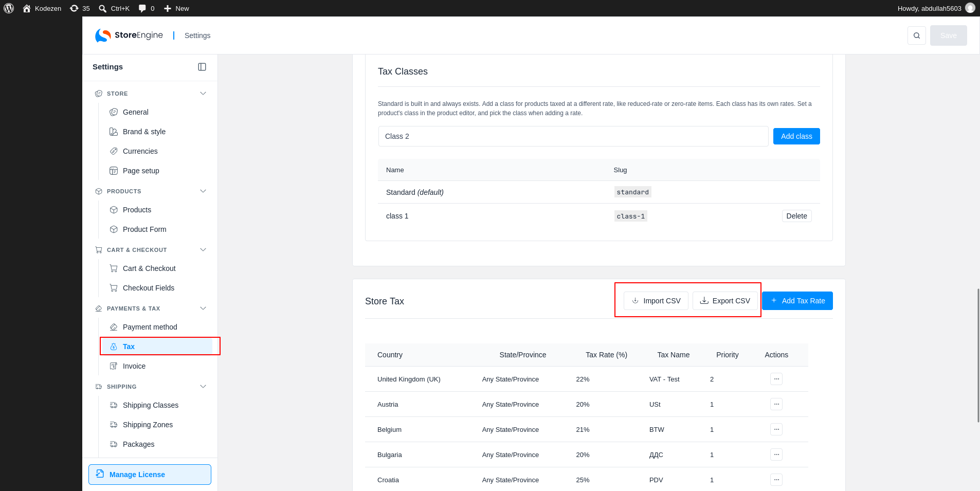Viewport: 980px width, 491px height.
Task: Open actions menu for Bulgaria row
Action: tap(776, 454)
